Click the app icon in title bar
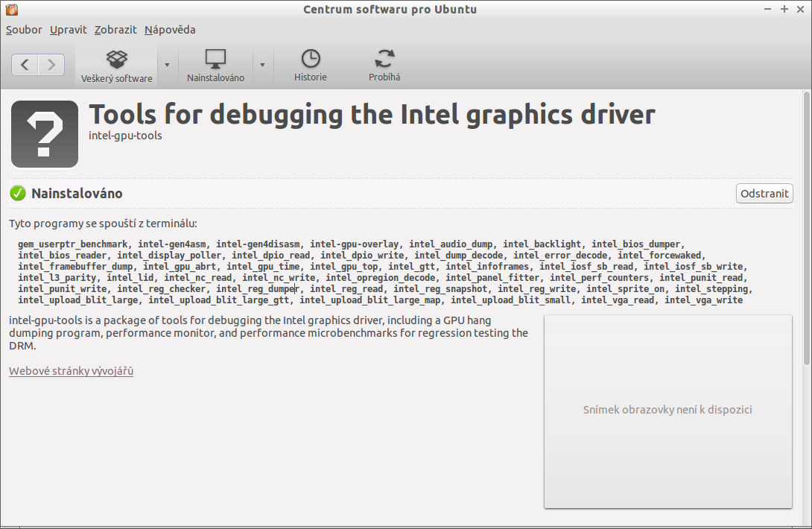Screen dimensions: 812x529 (10, 10)
